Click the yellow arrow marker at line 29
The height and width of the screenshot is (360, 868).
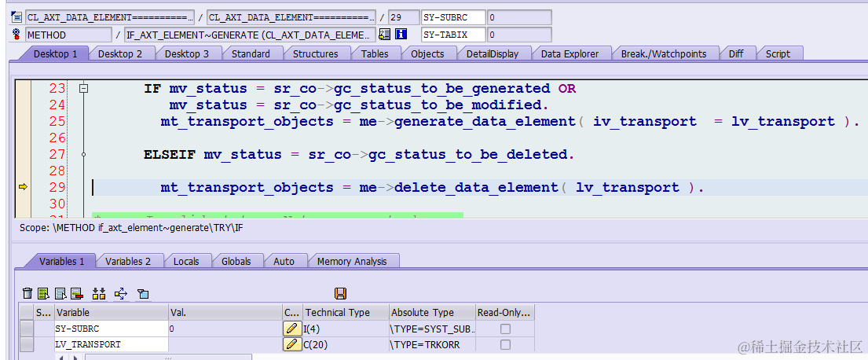(23, 187)
